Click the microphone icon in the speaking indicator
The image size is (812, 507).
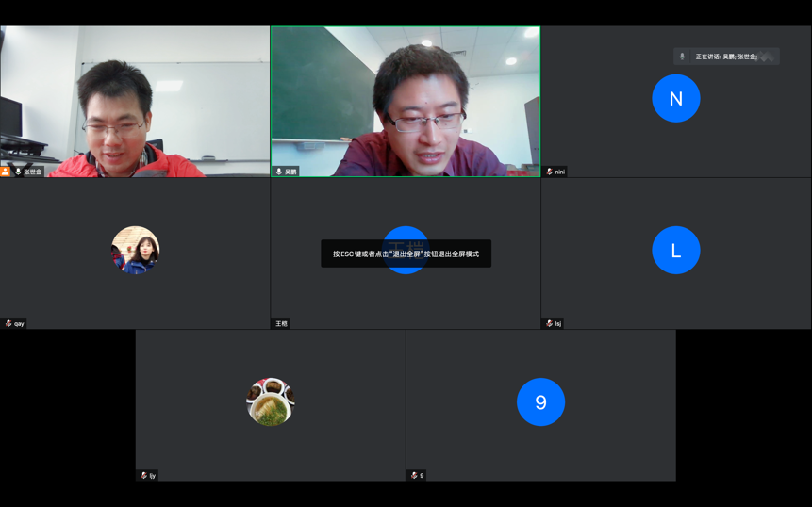tap(683, 57)
